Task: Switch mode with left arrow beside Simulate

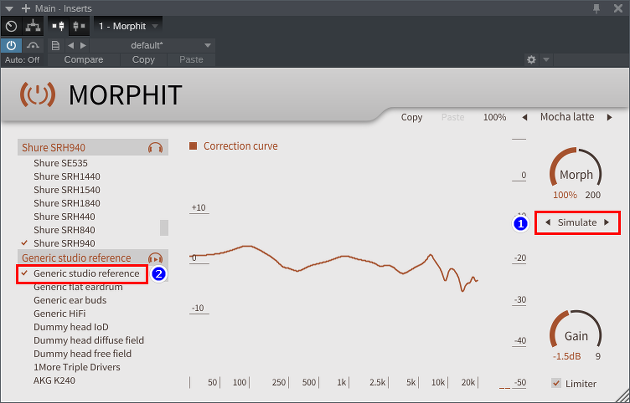Action: 547,222
